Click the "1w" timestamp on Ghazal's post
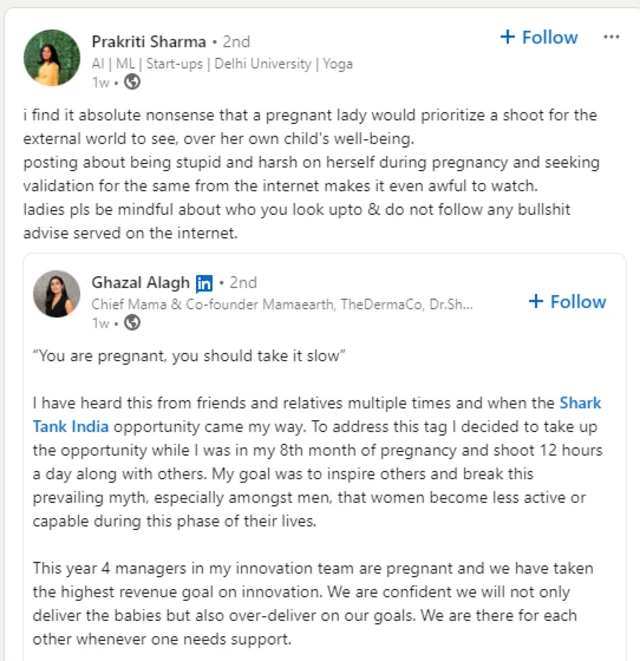The image size is (640, 661). (102, 322)
